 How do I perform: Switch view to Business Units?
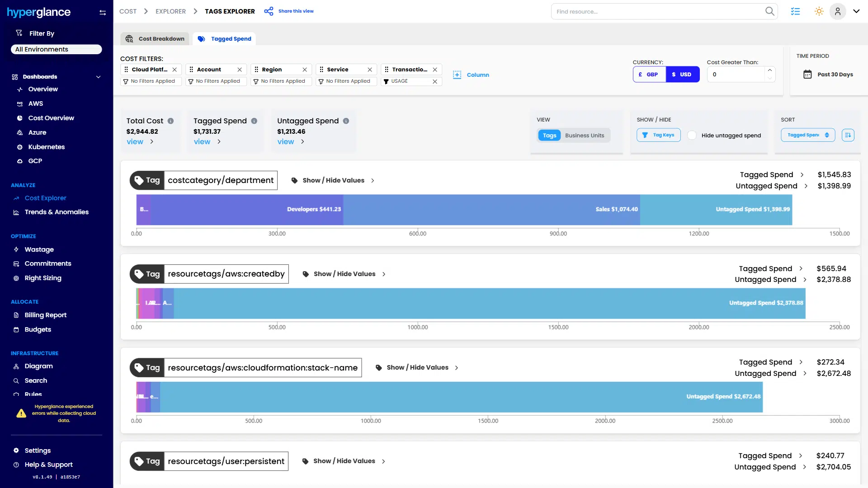pyautogui.click(x=585, y=135)
